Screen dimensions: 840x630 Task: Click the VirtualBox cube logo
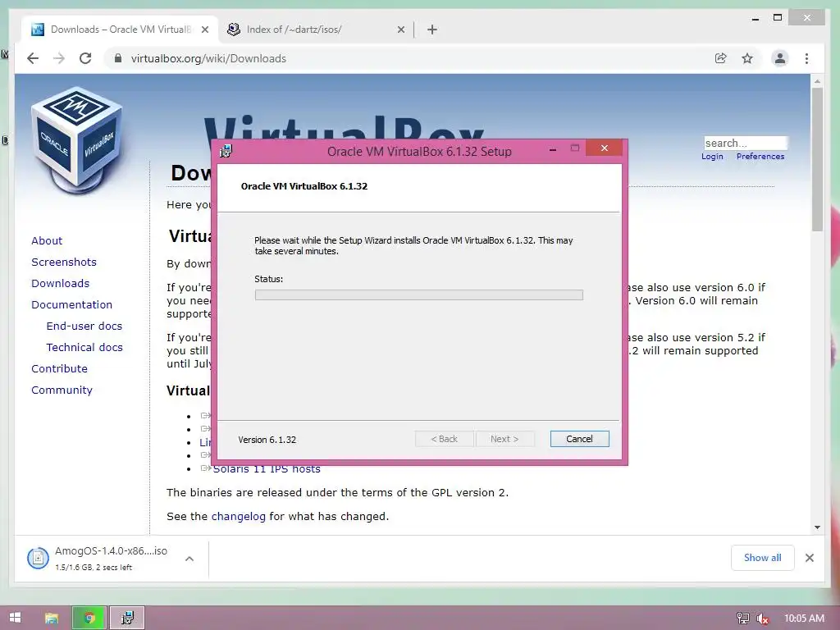[x=77, y=139]
